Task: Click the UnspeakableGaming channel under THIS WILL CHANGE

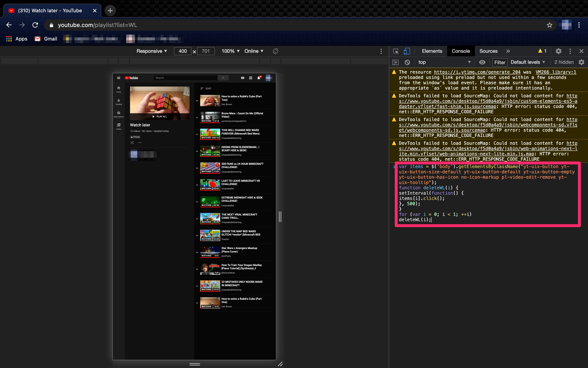Action: (x=231, y=138)
